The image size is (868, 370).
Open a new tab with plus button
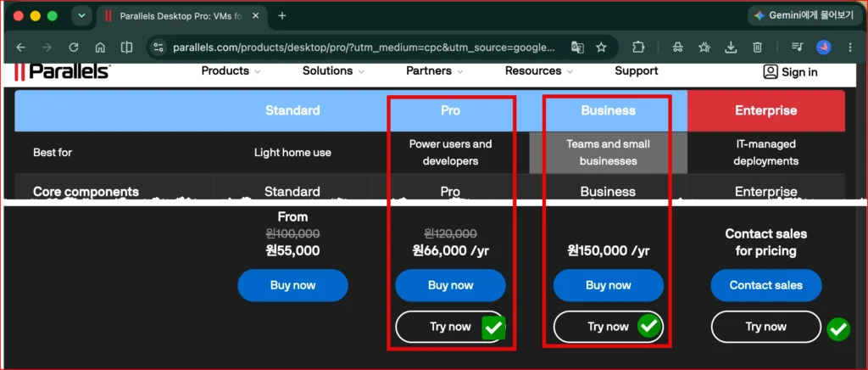(281, 16)
